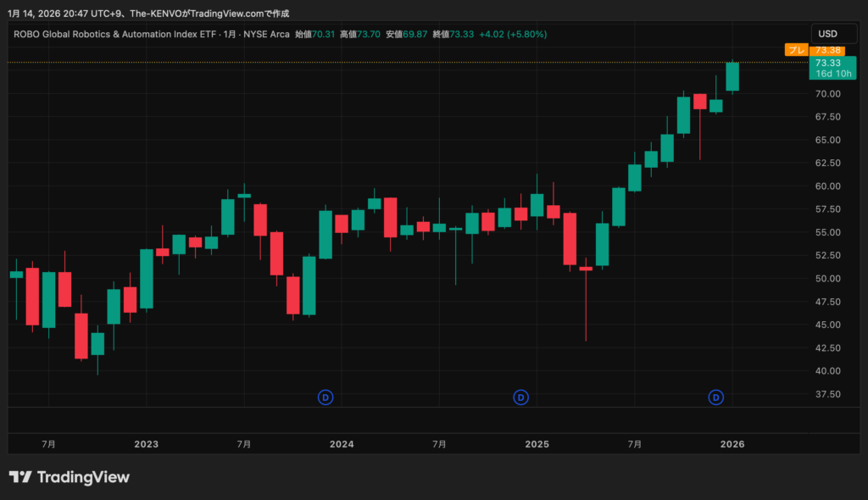
Task: Click the dividend marker near 2025
Action: [521, 397]
